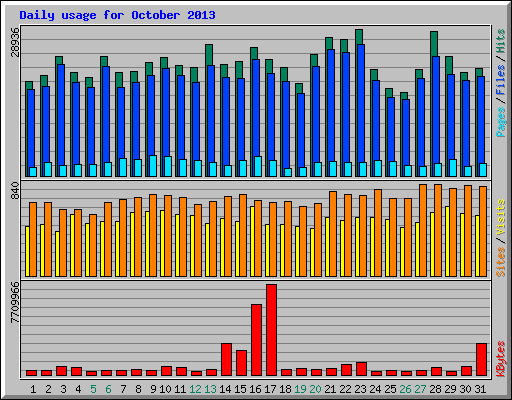Click day label "18" on the x-axis
Image resolution: width=512 pixels, height=400 pixels.
coord(285,389)
